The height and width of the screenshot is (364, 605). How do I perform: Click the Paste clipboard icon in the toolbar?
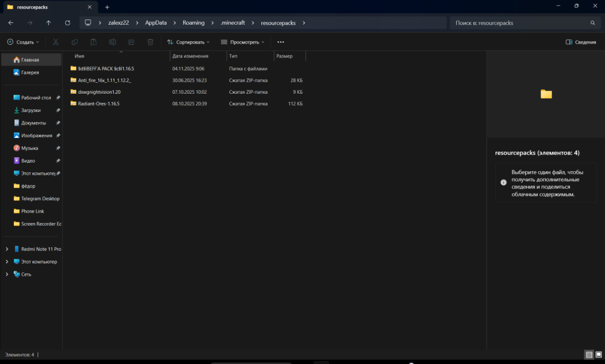pyautogui.click(x=93, y=42)
